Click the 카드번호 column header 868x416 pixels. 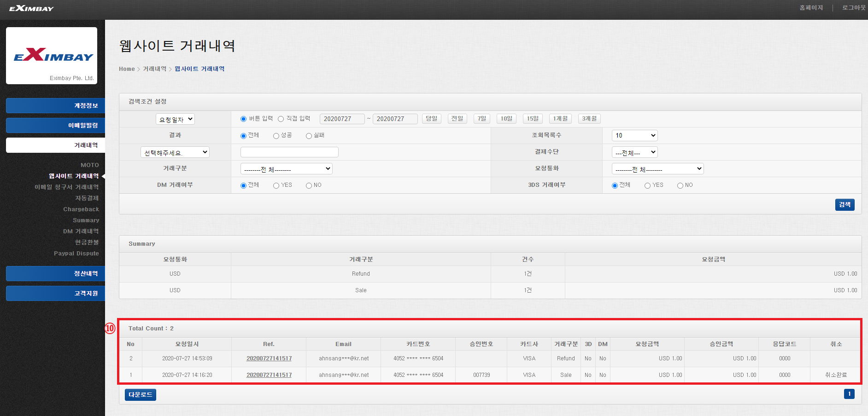point(418,344)
